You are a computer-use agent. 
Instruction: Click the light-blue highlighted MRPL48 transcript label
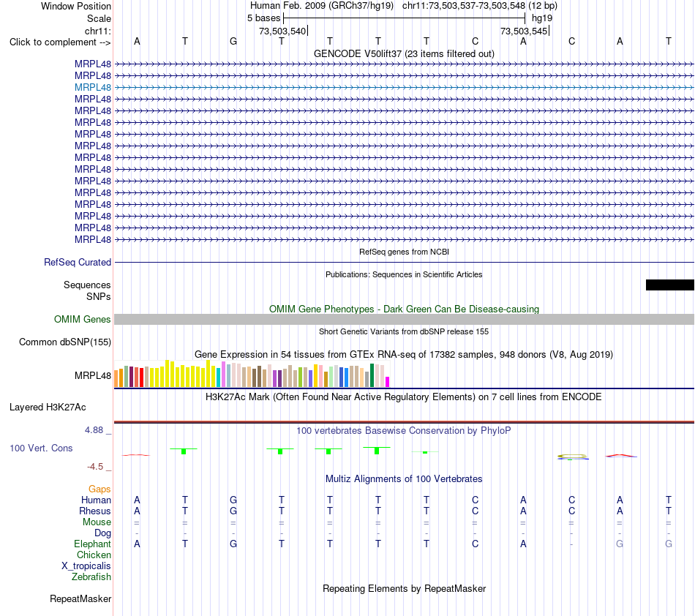coord(93,87)
